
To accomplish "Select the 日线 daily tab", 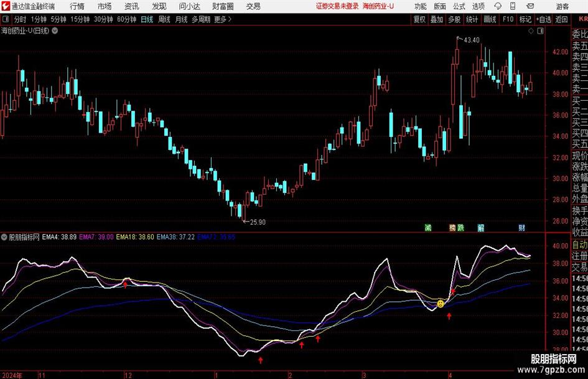I will click(147, 19).
